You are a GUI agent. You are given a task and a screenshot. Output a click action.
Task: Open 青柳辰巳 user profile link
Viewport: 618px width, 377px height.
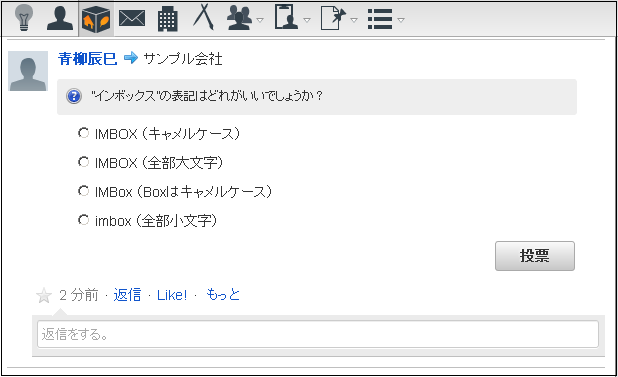(87, 59)
